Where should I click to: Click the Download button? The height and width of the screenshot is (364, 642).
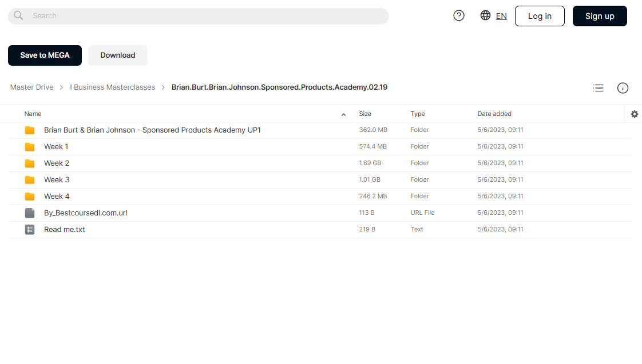tap(117, 55)
